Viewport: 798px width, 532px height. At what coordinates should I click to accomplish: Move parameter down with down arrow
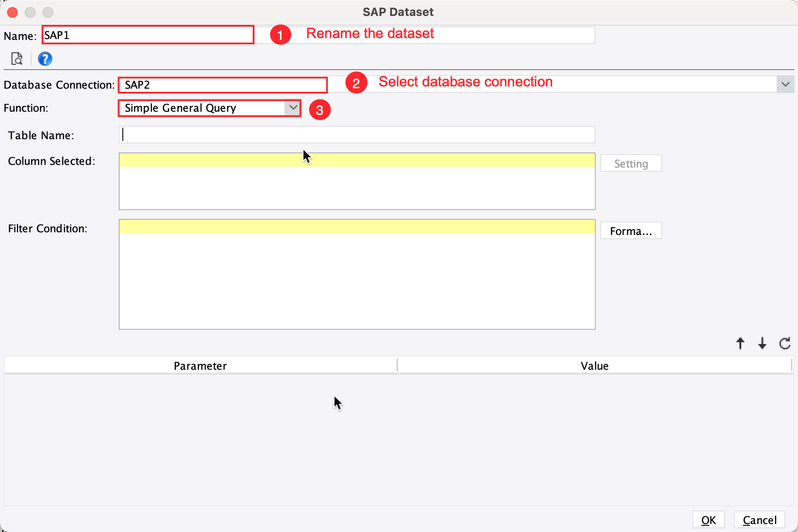coord(762,343)
